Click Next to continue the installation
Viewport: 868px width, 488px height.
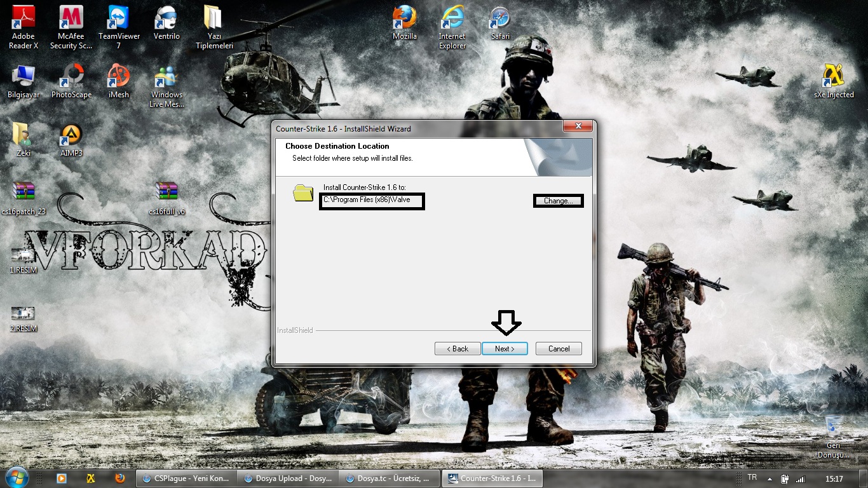tap(505, 348)
